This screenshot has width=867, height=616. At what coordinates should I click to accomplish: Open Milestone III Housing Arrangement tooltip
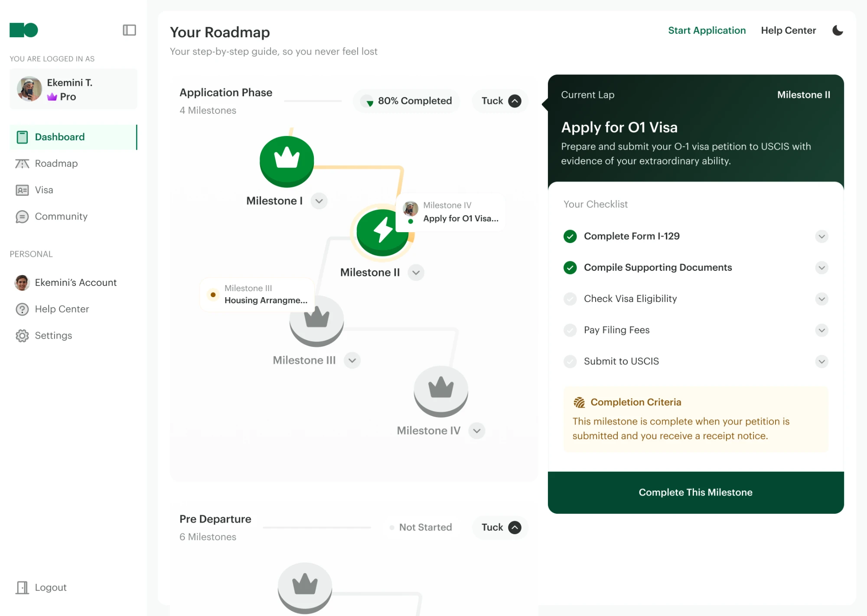(x=257, y=295)
